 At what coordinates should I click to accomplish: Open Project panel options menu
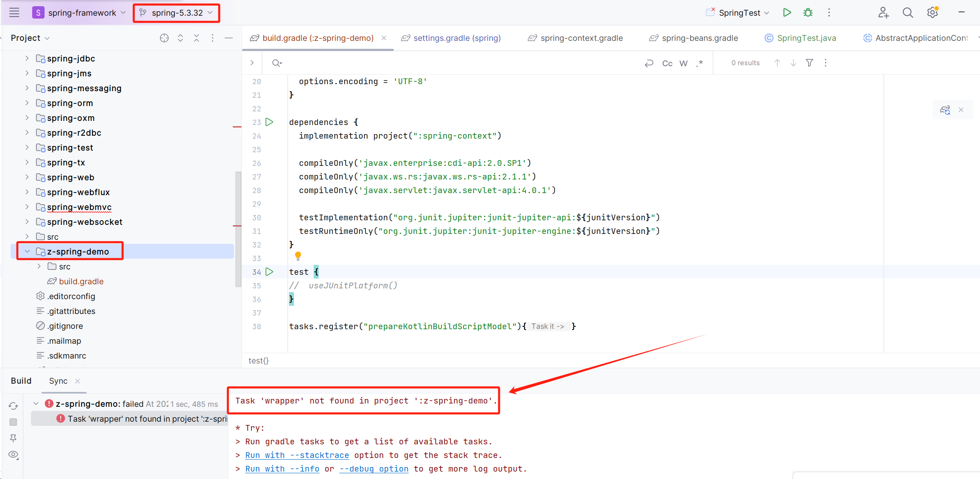pos(213,38)
